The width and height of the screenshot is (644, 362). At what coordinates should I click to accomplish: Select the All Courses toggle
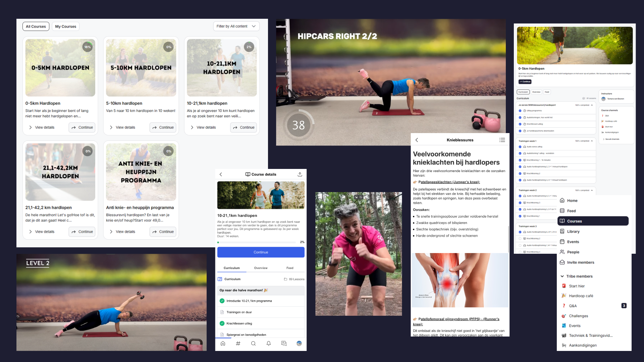(x=36, y=26)
